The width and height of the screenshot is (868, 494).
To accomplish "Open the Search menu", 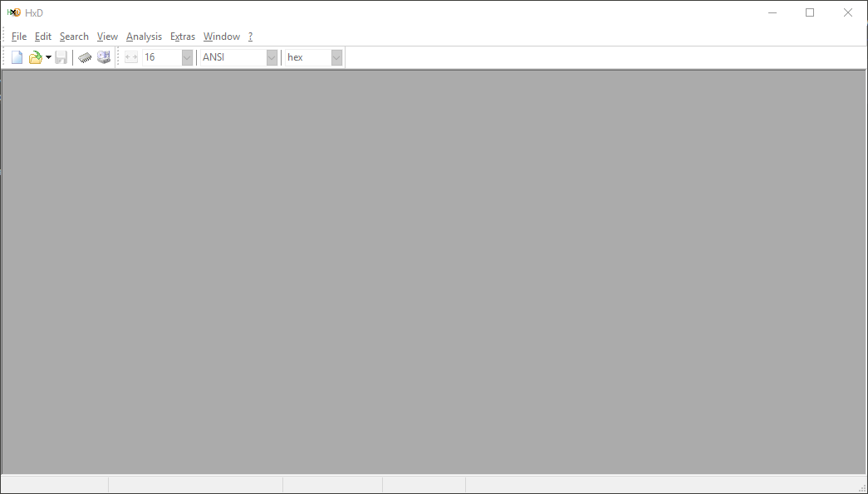I will [x=74, y=37].
